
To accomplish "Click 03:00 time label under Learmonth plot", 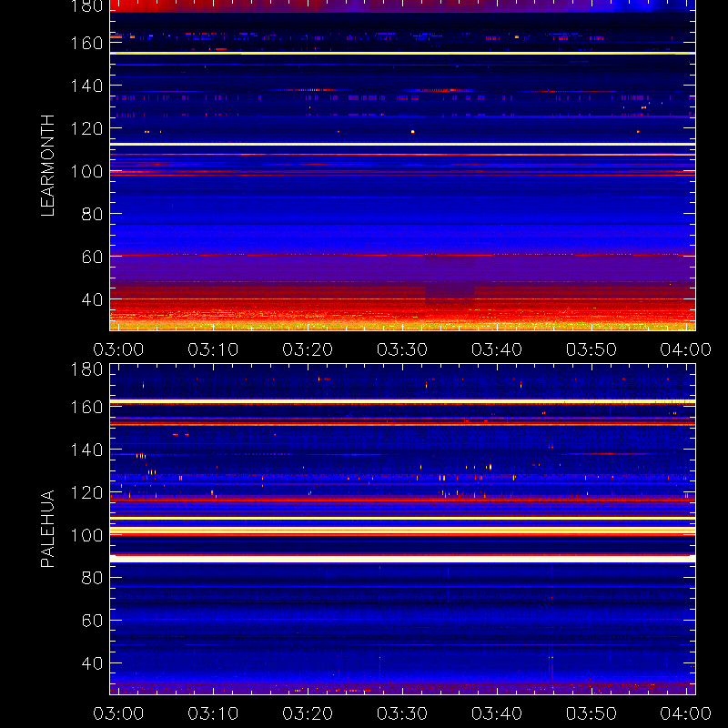I will pyautogui.click(x=118, y=349).
